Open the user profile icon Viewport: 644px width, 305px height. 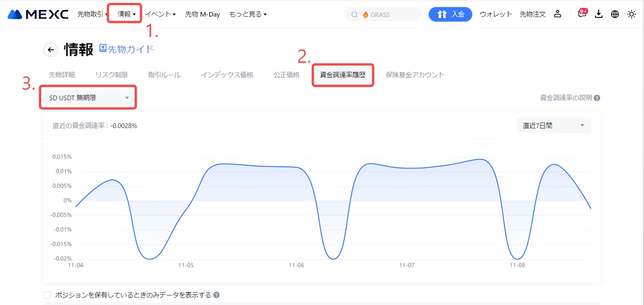(558, 14)
